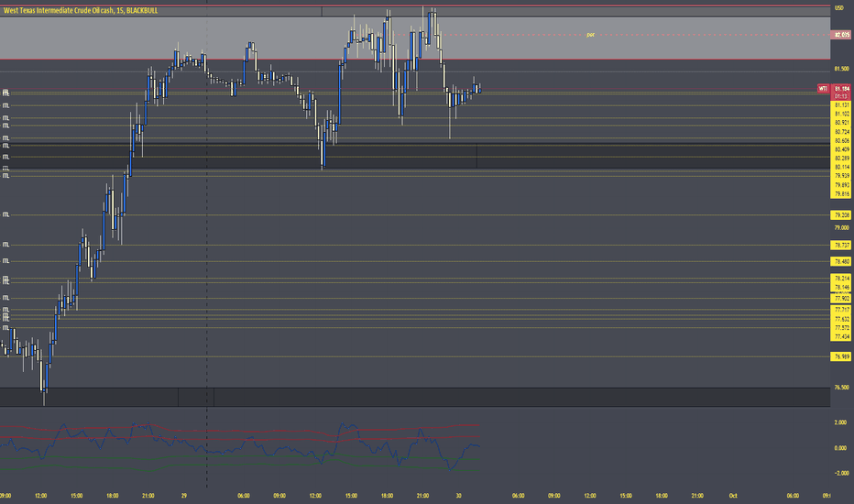Click the 0.000 indicator scale value
Viewport: 854px width, 504px height.
840,448
